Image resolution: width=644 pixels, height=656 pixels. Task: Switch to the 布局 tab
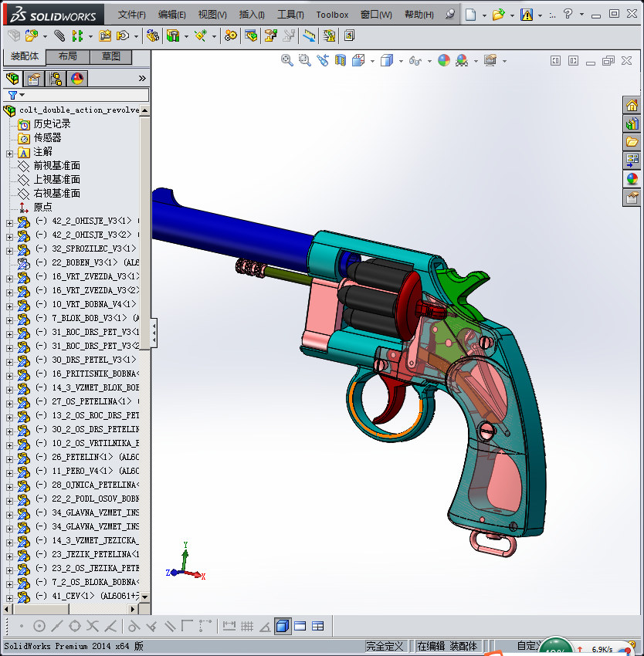click(x=68, y=56)
